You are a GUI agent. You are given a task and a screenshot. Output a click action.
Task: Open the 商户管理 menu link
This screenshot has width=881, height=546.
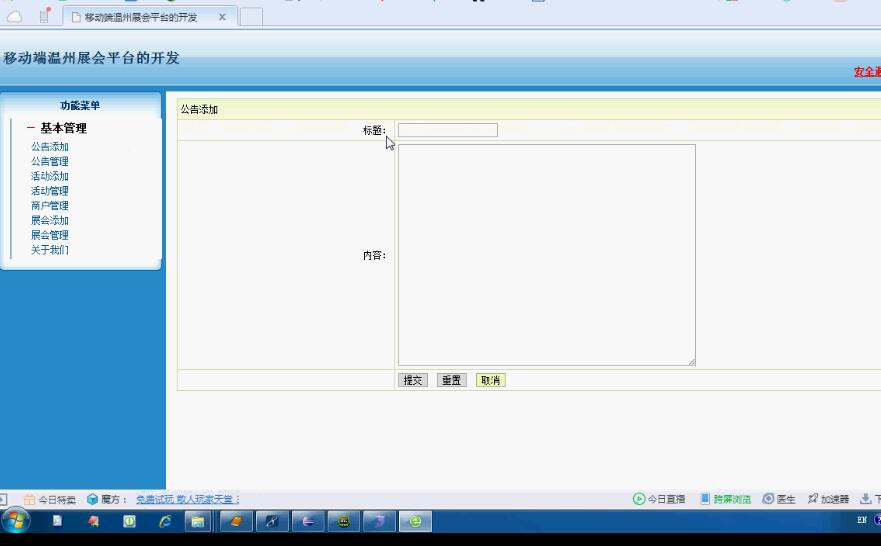[x=49, y=206]
